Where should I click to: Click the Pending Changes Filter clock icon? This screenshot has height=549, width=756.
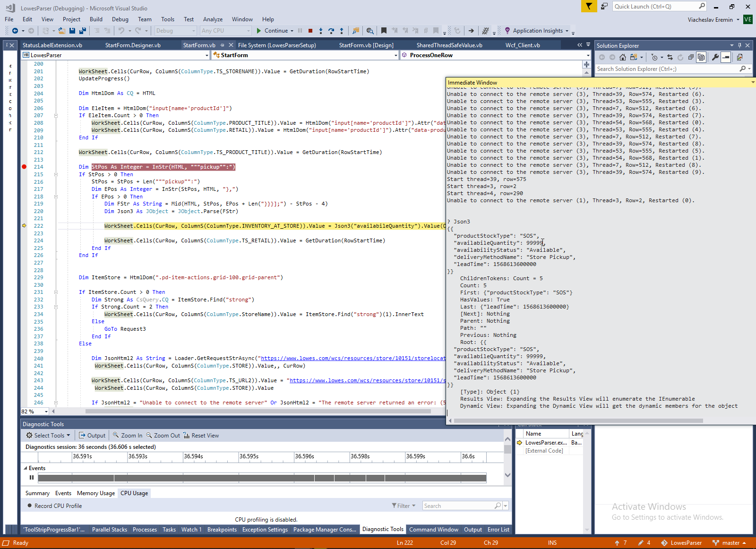[x=654, y=57]
